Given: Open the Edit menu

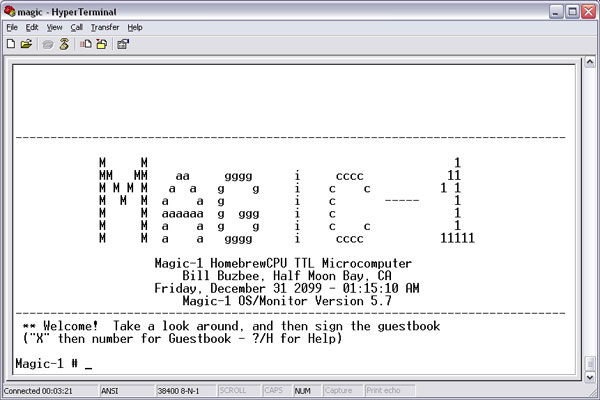Looking at the screenshot, I should pyautogui.click(x=32, y=27).
